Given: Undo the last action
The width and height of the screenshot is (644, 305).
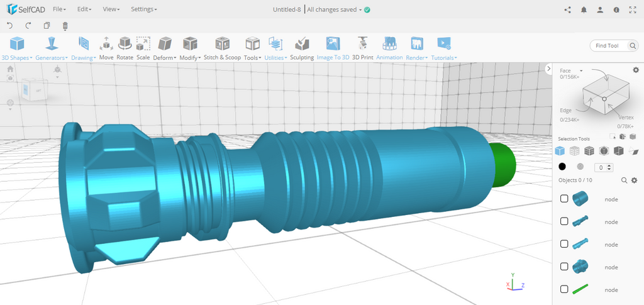Looking at the screenshot, I should click(10, 25).
